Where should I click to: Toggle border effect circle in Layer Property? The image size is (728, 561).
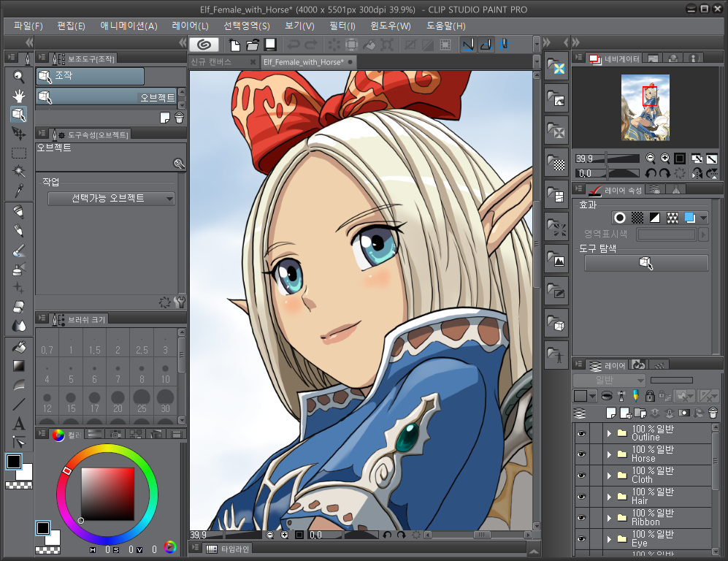tap(620, 218)
